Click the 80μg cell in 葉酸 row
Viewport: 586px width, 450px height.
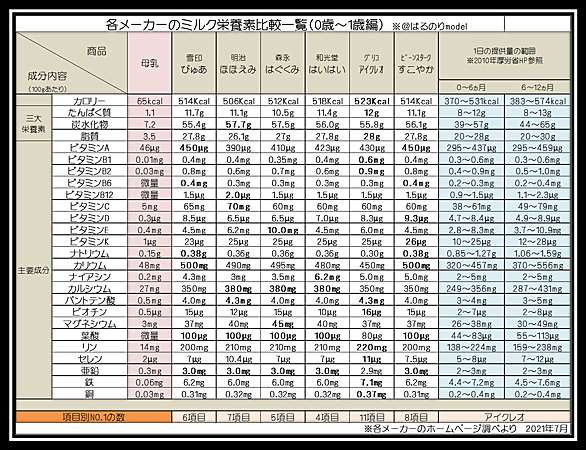[x=371, y=336]
